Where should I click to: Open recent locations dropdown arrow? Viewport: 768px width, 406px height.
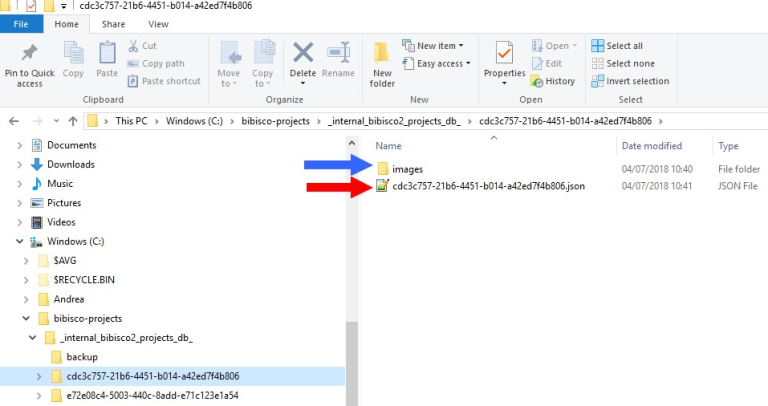coord(56,121)
